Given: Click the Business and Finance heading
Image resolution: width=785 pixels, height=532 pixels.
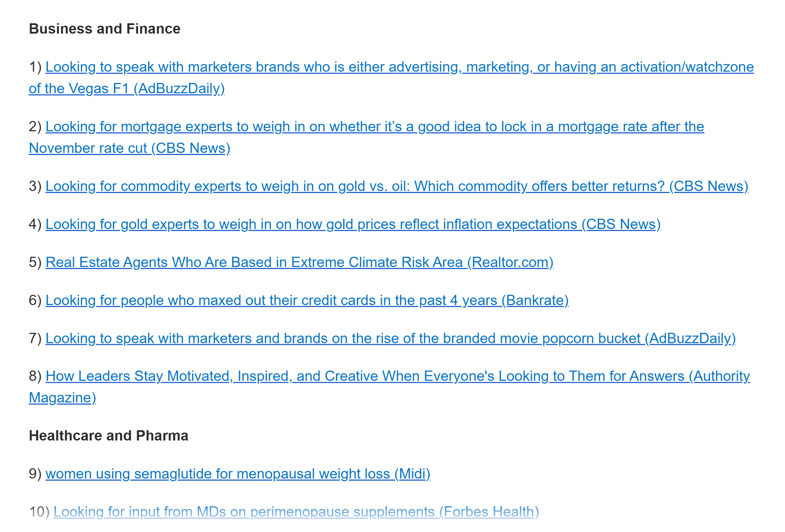Looking at the screenshot, I should [x=105, y=29].
